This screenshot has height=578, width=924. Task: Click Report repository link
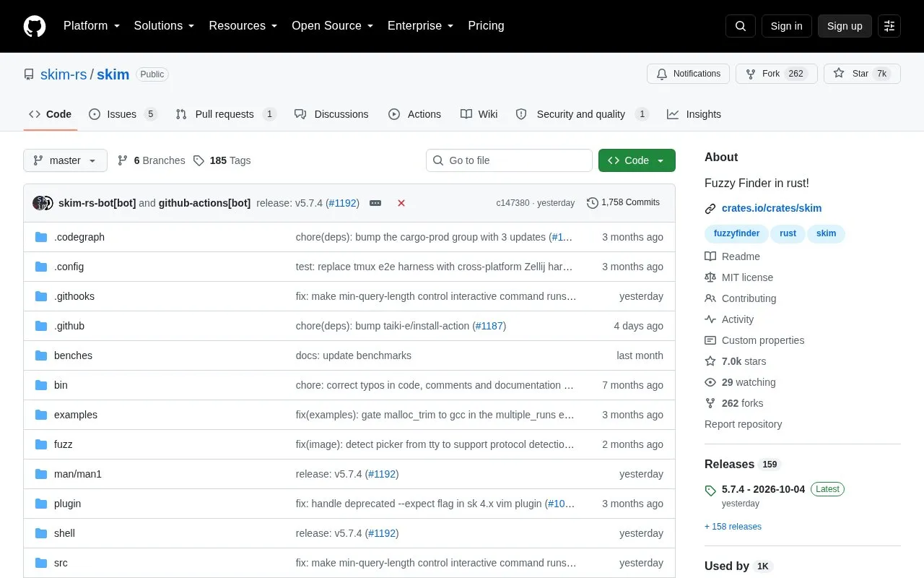743,424
